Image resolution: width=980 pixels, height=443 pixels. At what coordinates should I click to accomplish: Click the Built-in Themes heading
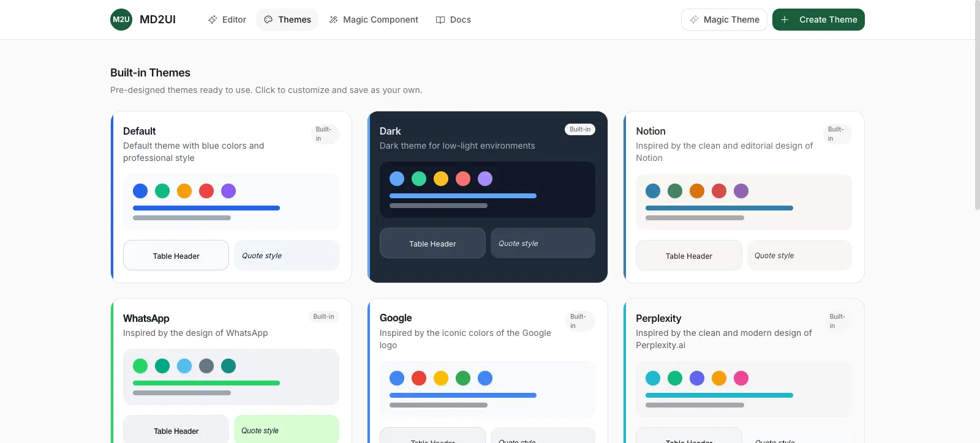click(150, 73)
